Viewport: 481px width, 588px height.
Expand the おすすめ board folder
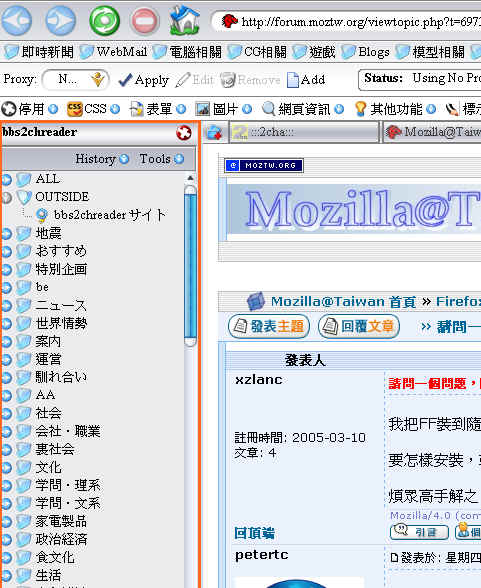click(x=6, y=251)
